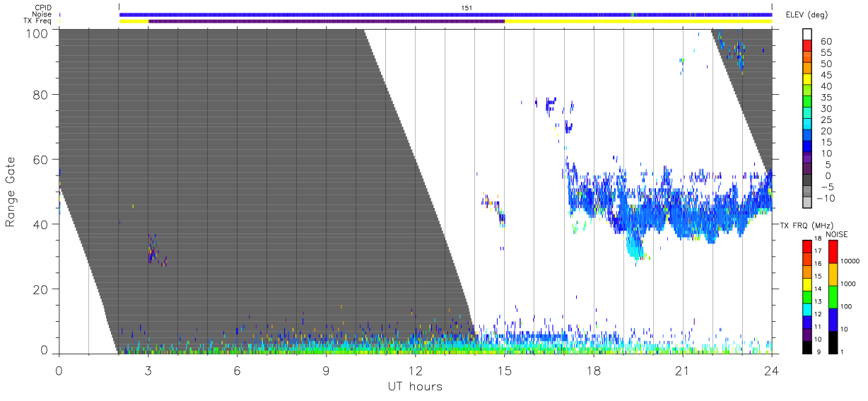The height and width of the screenshot is (401, 868).
Task: Pick the yellow band of the ELEV colorbar
Action: point(809,81)
